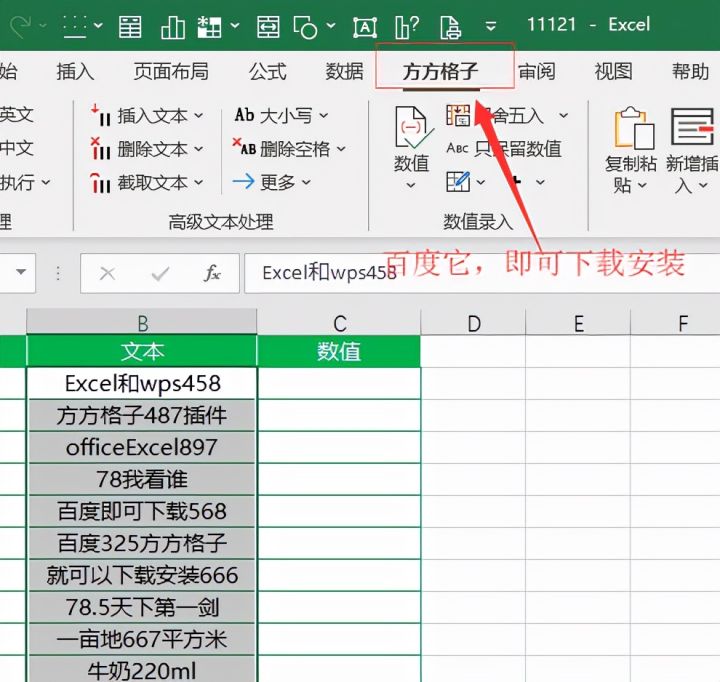Image resolution: width=720 pixels, height=682 pixels.
Task: Switch to the 页面布局 ribbon tab
Action: (x=171, y=72)
